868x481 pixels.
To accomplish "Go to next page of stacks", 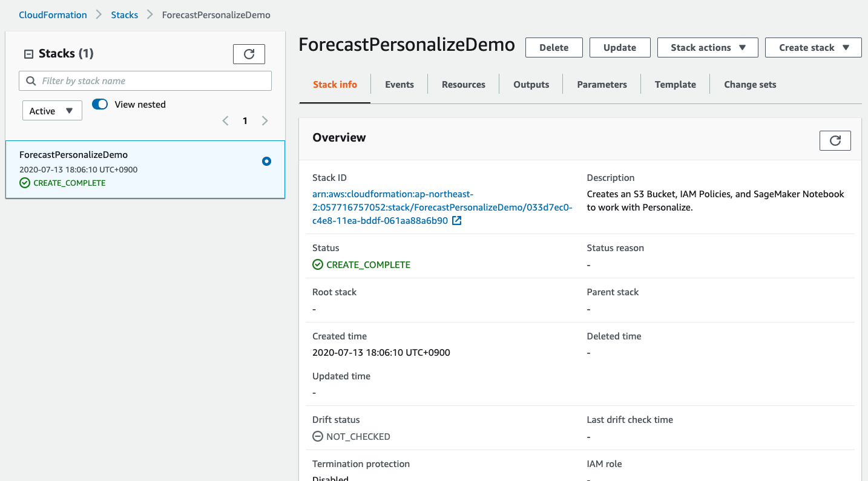I will point(265,120).
